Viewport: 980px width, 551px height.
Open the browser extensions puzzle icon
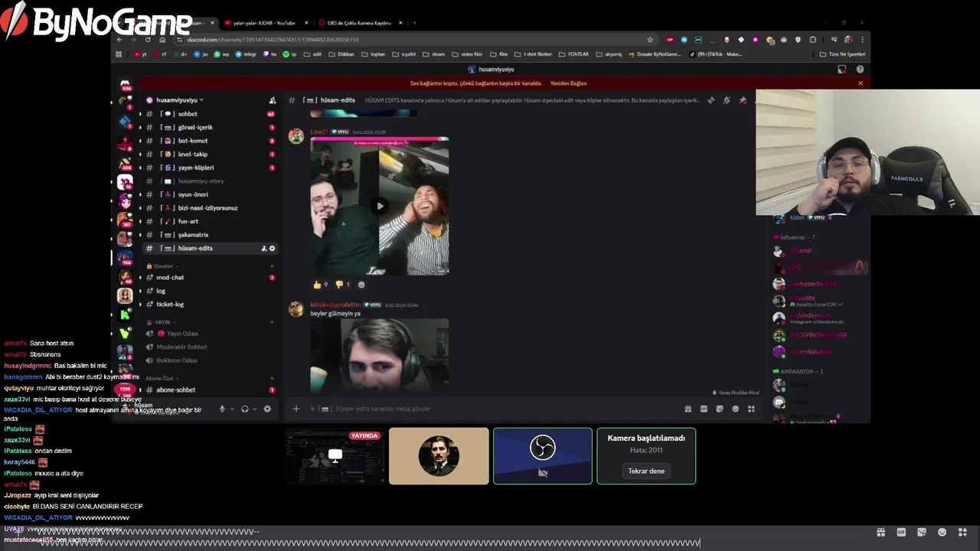click(x=813, y=40)
